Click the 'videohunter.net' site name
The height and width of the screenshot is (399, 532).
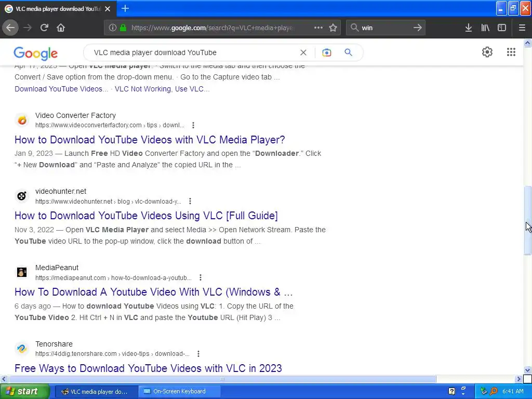click(61, 191)
